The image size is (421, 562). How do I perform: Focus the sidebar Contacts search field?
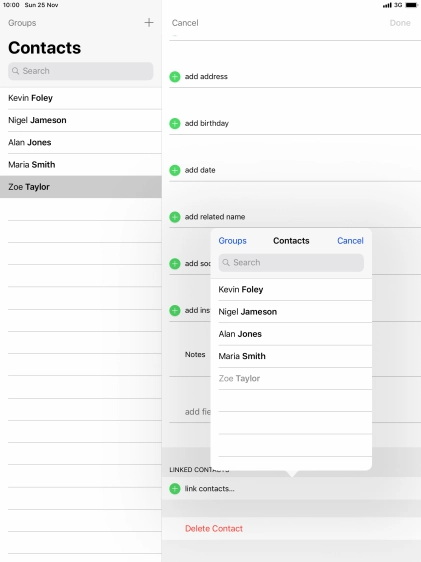[x=81, y=71]
